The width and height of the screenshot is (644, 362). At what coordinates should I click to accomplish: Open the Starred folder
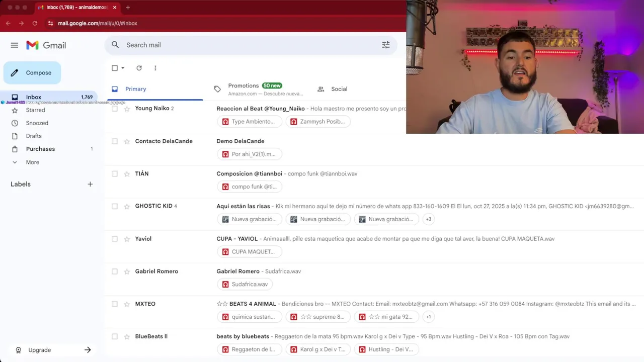click(35, 110)
